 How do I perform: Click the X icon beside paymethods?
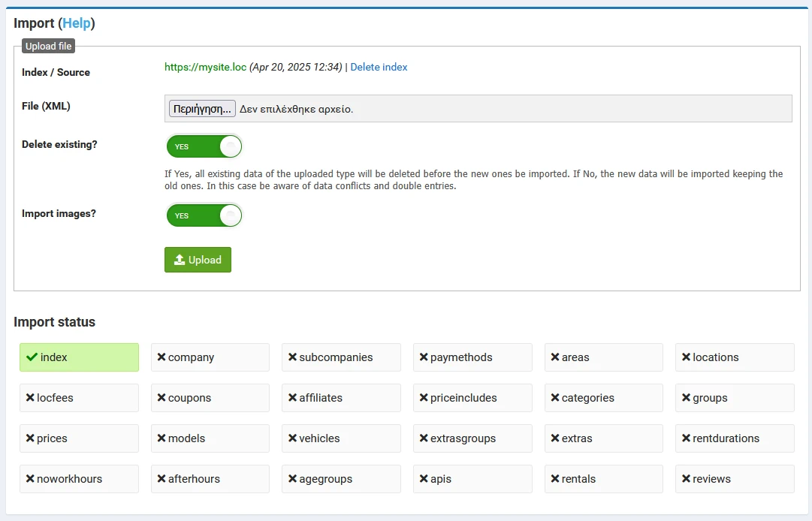(x=424, y=357)
